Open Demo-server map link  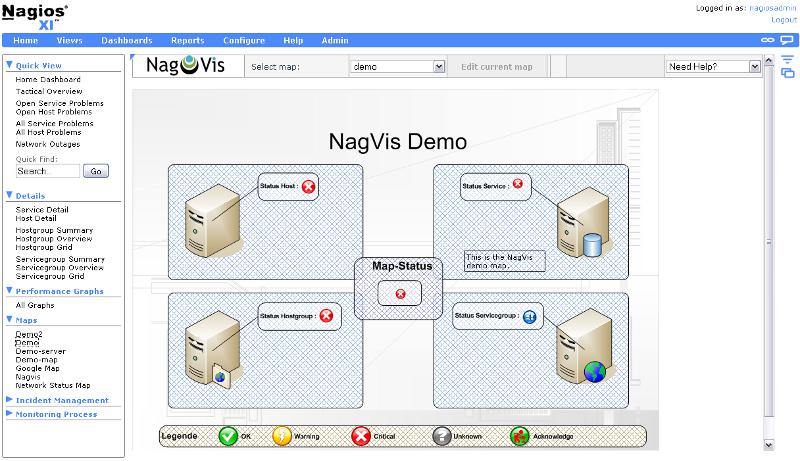41,351
